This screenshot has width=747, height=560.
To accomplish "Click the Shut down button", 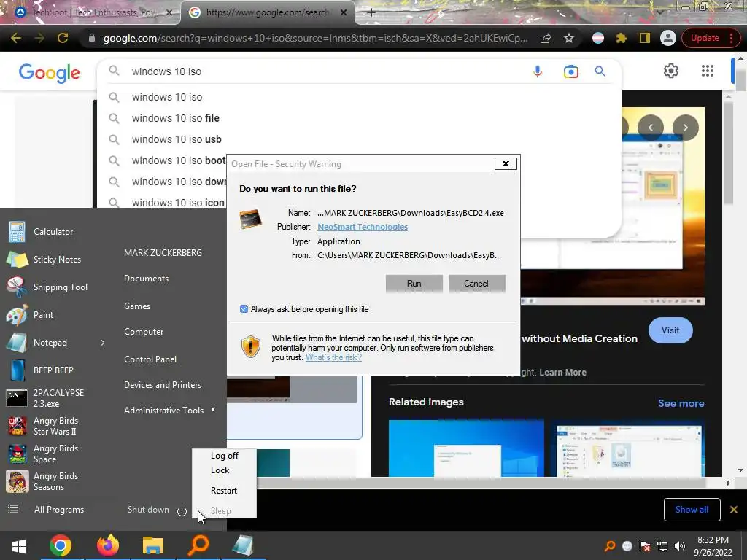I will (x=148, y=510).
